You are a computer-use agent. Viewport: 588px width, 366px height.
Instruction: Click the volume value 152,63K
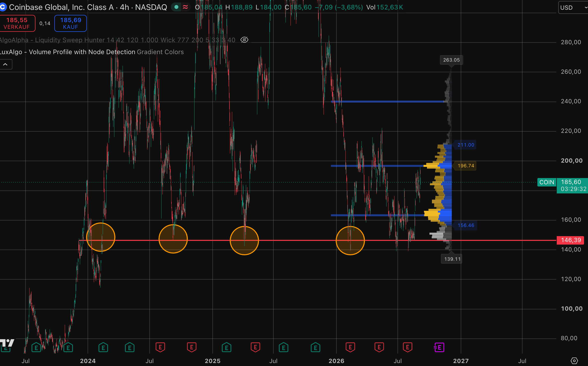[x=390, y=7]
